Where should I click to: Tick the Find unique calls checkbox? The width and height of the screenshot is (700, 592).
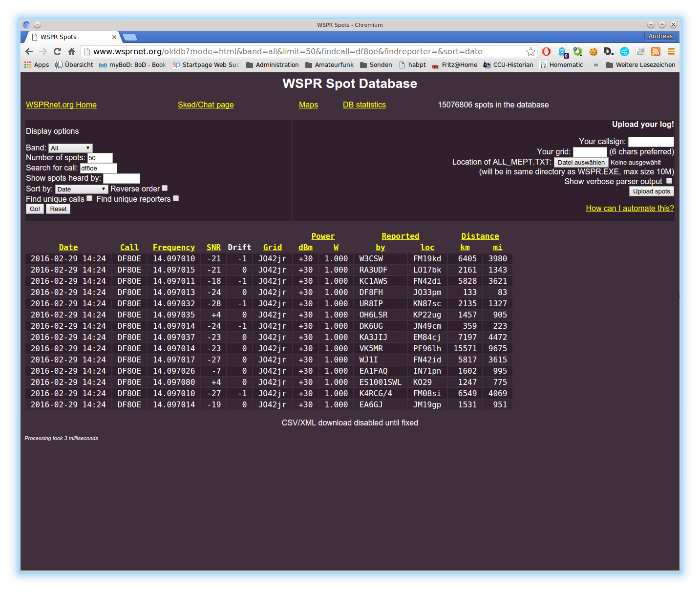89,198
